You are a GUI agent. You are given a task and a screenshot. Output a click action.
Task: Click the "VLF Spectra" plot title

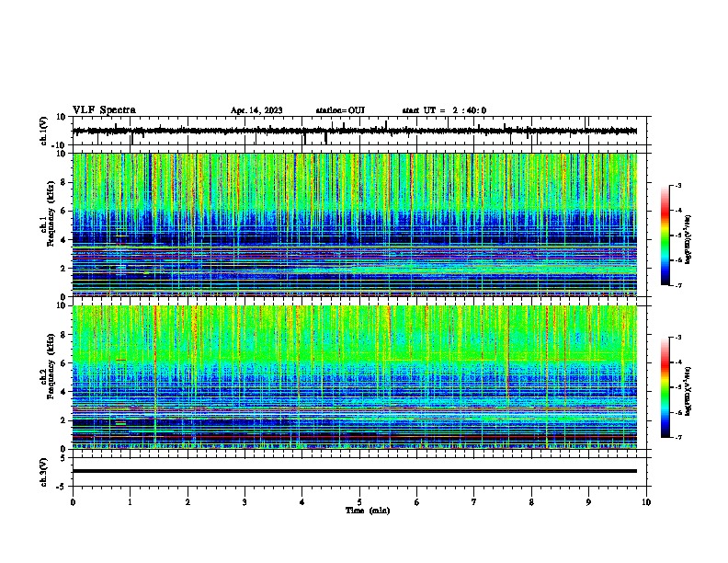104,110
